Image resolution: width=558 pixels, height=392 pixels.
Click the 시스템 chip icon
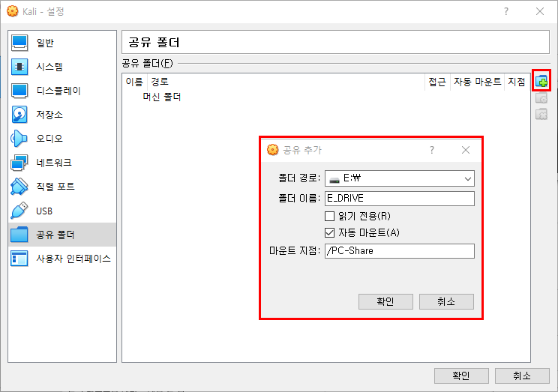coord(19,67)
